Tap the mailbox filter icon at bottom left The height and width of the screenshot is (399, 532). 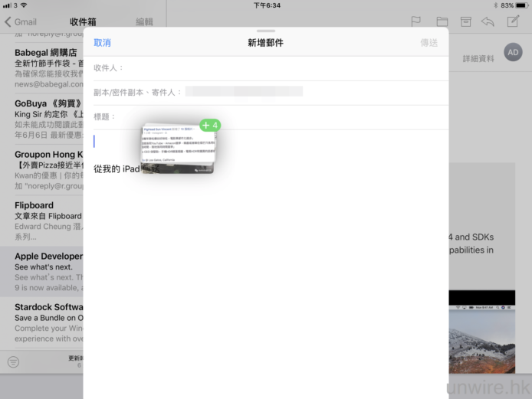point(13,361)
